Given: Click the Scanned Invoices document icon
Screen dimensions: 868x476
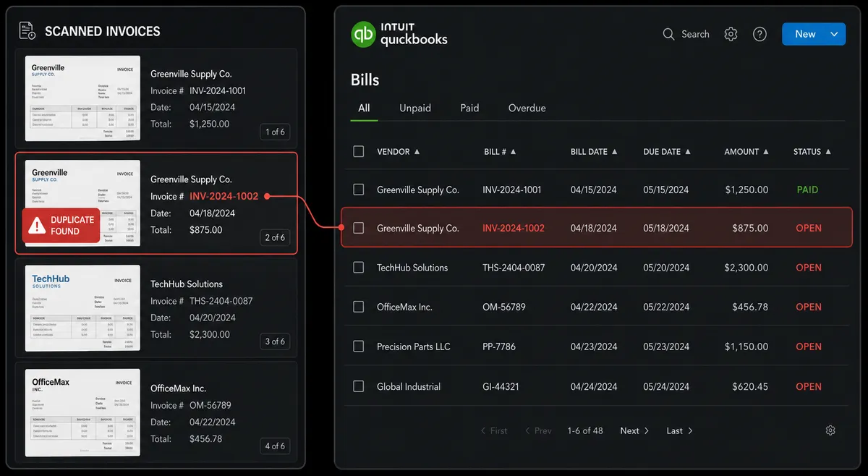Looking at the screenshot, I should 27,31.
